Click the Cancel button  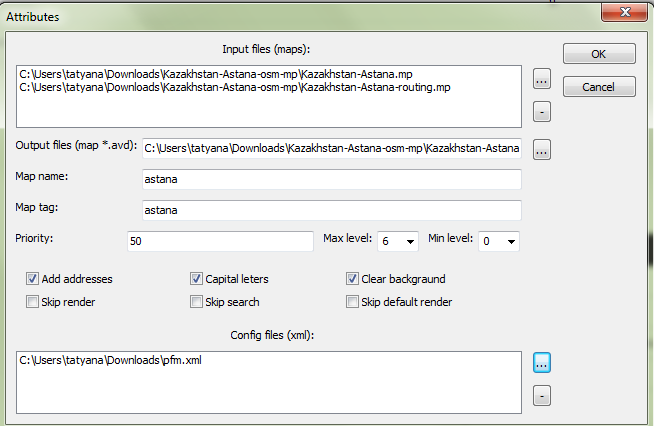tap(599, 87)
